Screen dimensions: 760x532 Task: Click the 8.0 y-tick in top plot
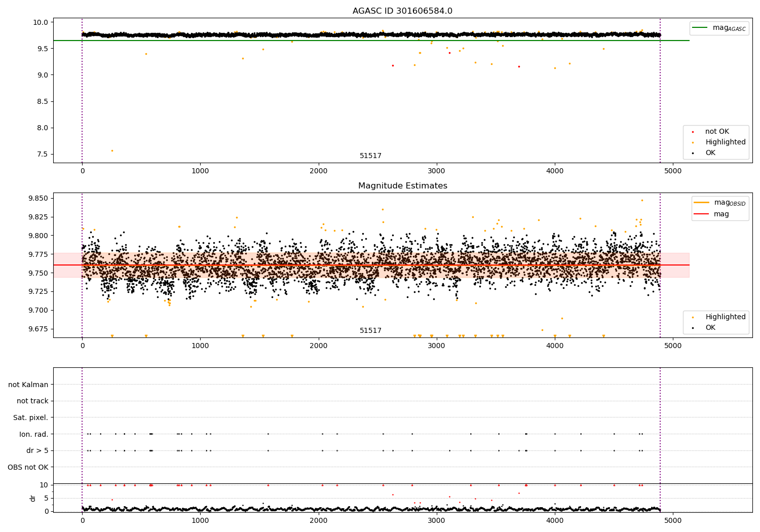point(43,128)
